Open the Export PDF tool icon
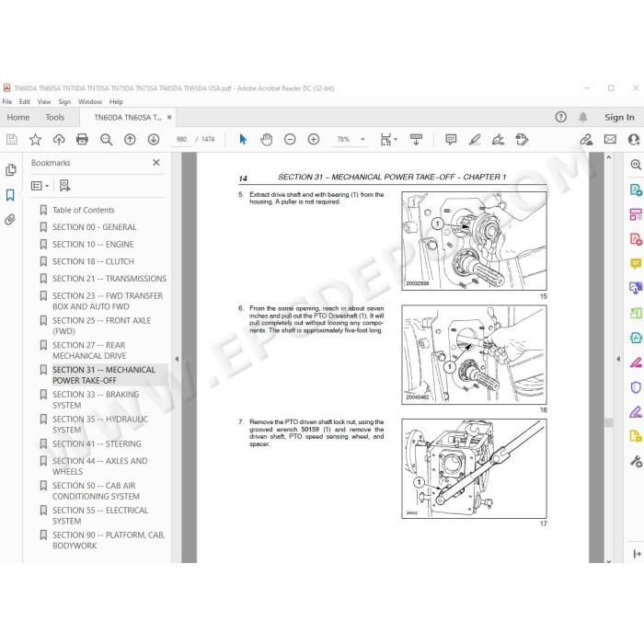This screenshot has height=644, width=644. coord(636,190)
